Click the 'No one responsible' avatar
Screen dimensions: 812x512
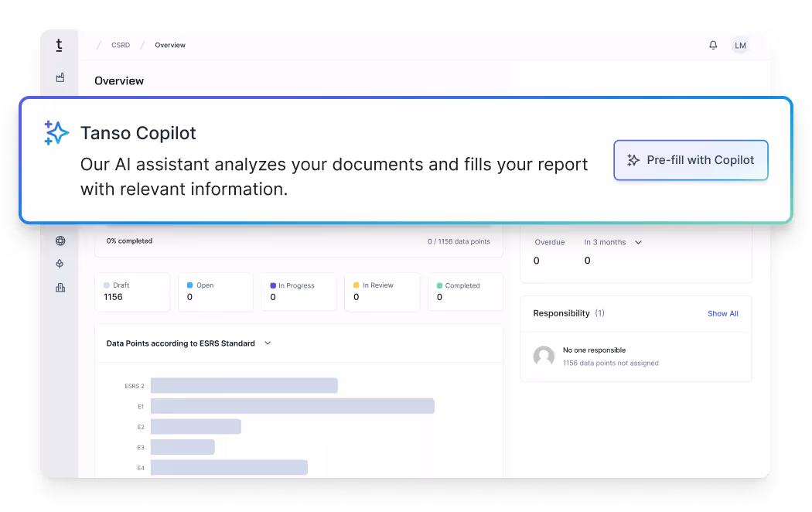pyautogui.click(x=544, y=357)
